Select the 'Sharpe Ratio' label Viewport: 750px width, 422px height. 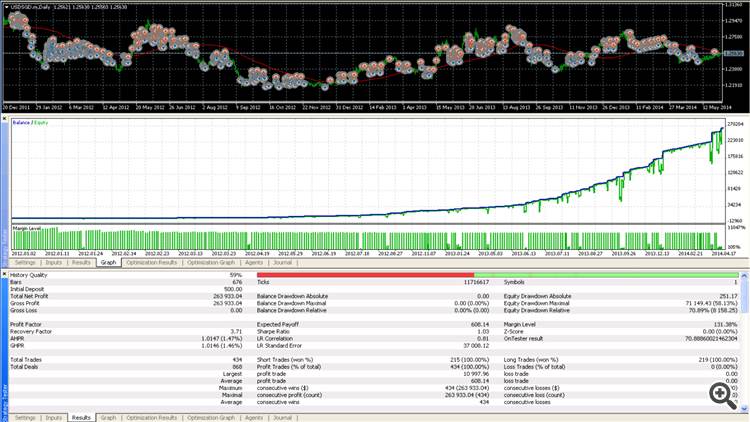(273, 331)
